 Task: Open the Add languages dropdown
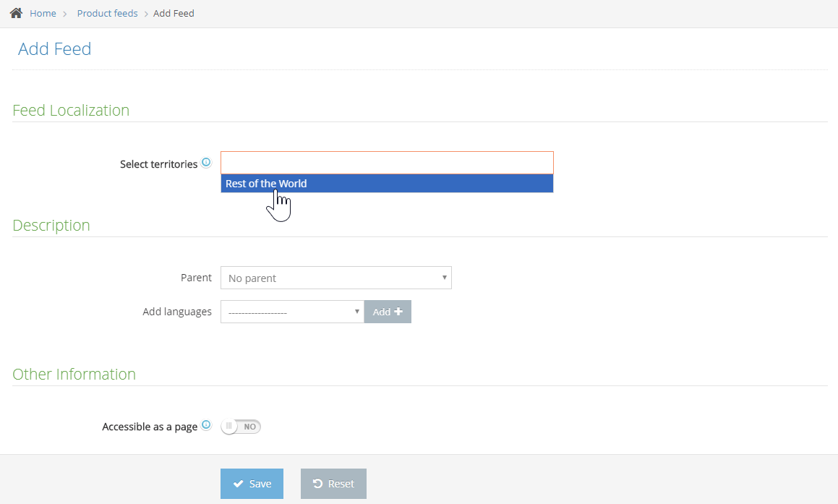pyautogui.click(x=292, y=311)
